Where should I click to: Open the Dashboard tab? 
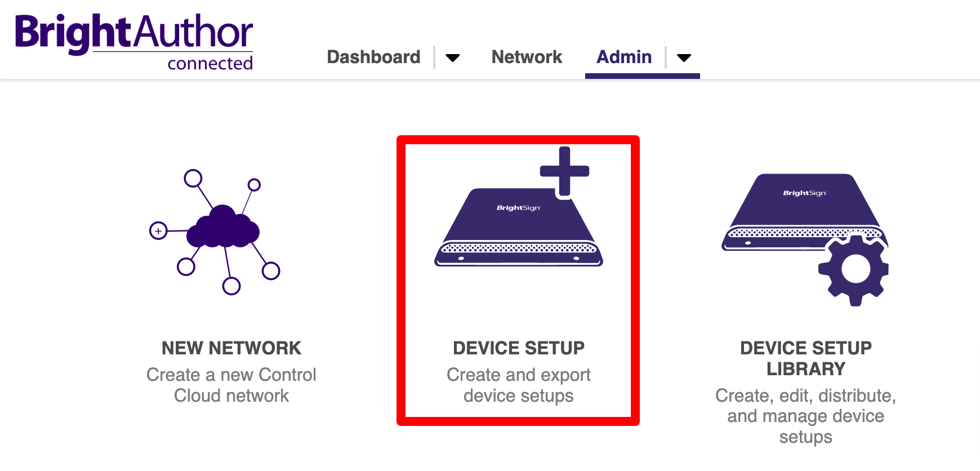click(373, 57)
